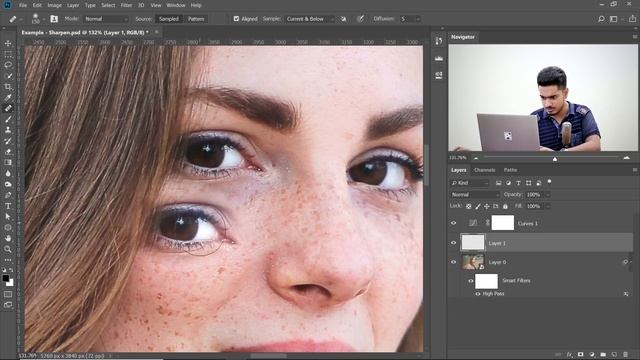Add a layer mask
Screen dimensions: 640x360
pos(580,355)
